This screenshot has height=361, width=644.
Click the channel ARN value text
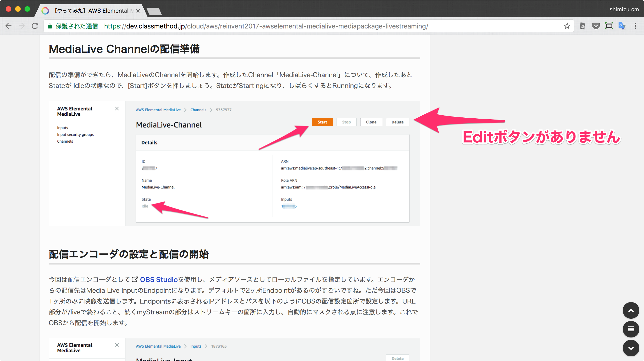click(x=339, y=168)
